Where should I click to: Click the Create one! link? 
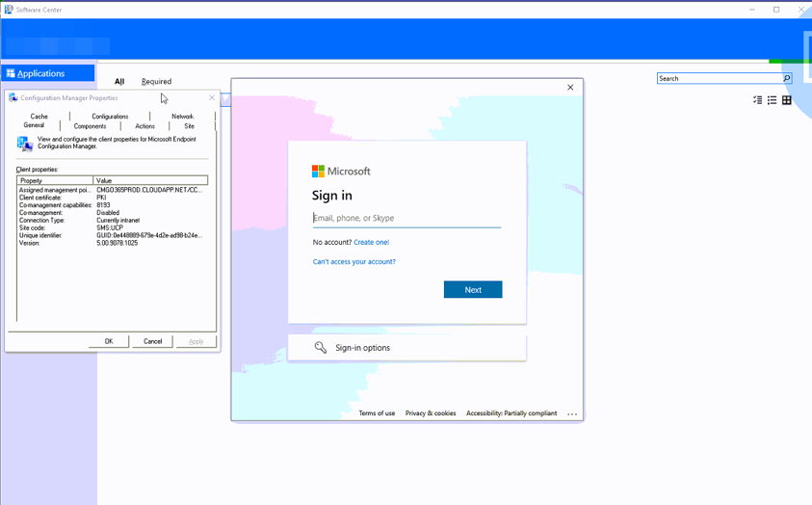coord(371,242)
